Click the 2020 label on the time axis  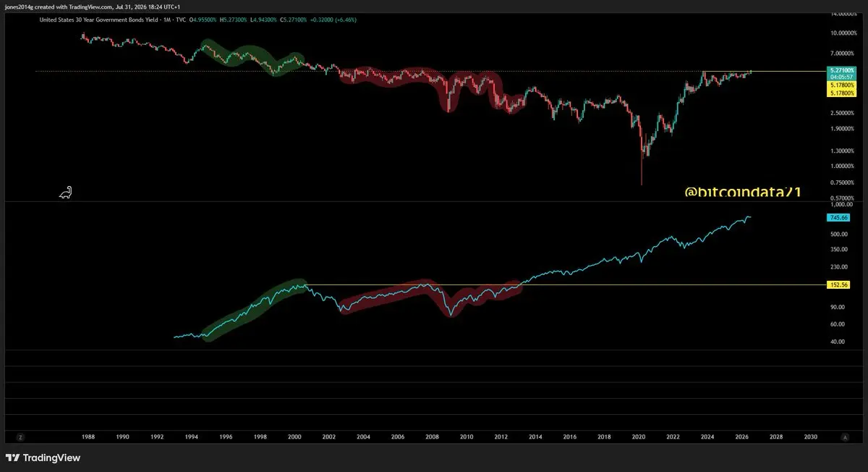click(639, 437)
